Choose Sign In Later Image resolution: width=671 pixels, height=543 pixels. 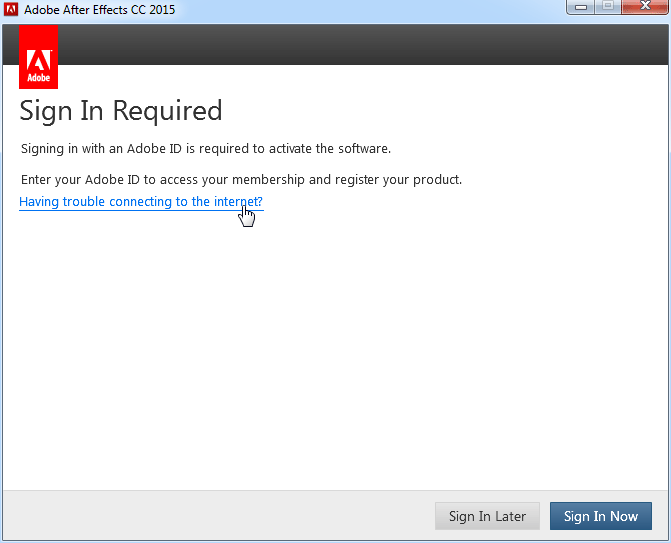tap(487, 516)
